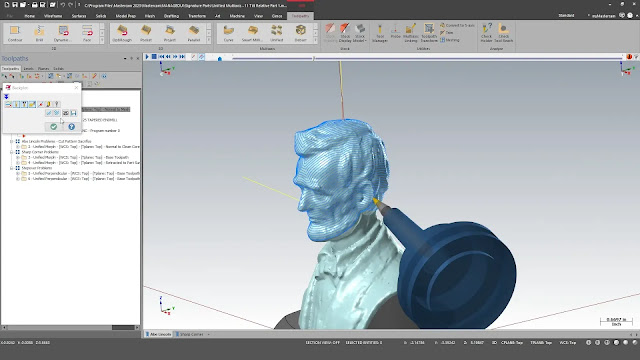Select the Abe Lincoln viewsheet tab
Image resolution: width=640 pixels, height=360 pixels.
[x=159, y=334]
